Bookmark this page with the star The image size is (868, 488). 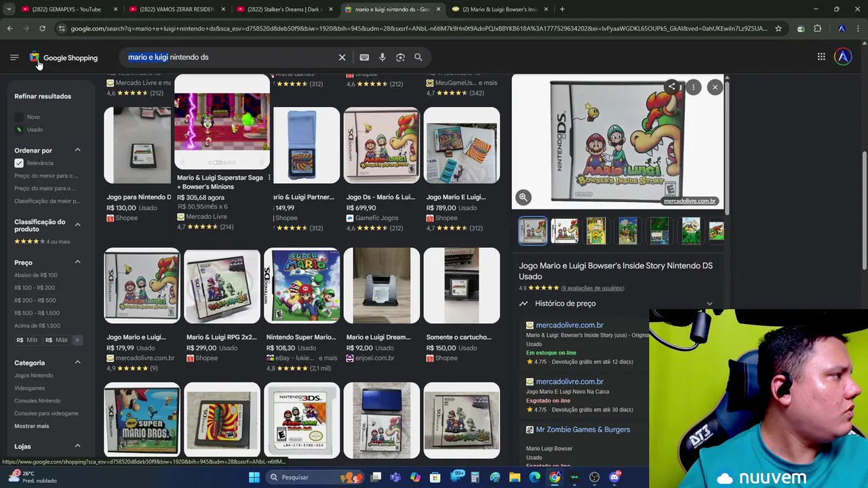tap(778, 28)
